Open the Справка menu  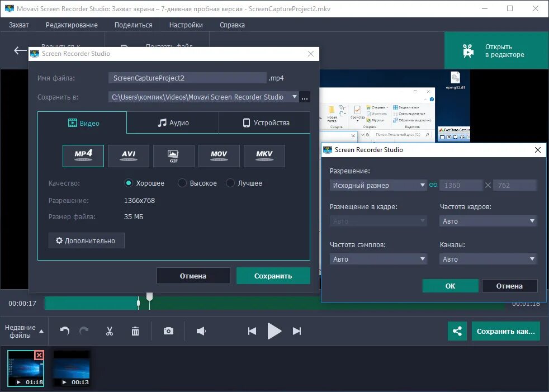point(232,25)
